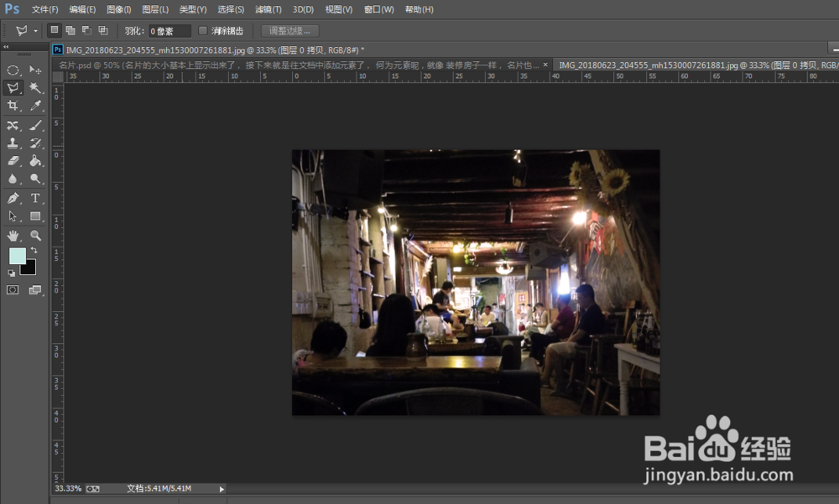The width and height of the screenshot is (839, 504).
Task: Select the Clone Stamp tool
Action: pos(13,143)
